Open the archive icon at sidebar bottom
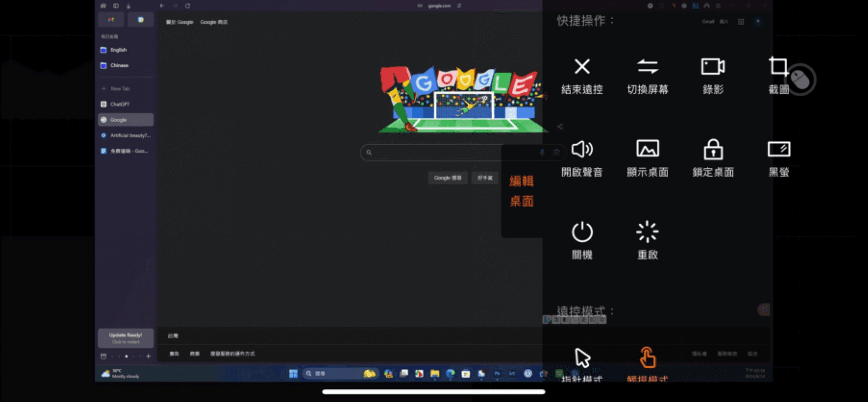Viewport: 868px width, 402px height. click(x=103, y=356)
